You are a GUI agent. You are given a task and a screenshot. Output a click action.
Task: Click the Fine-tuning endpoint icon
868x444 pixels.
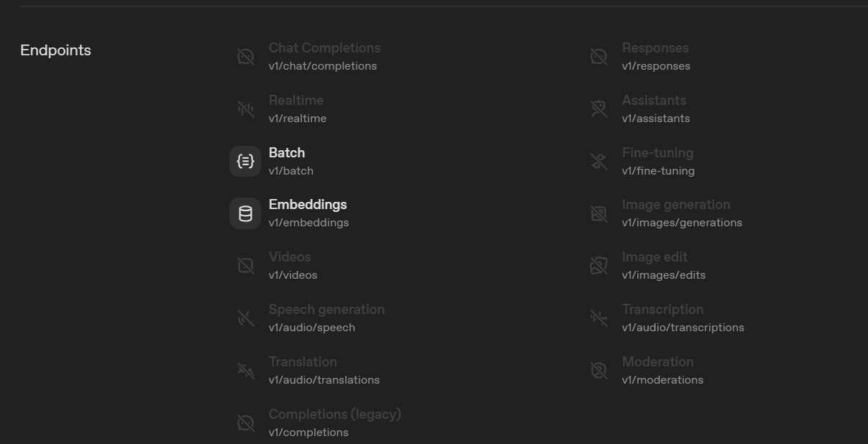point(598,161)
